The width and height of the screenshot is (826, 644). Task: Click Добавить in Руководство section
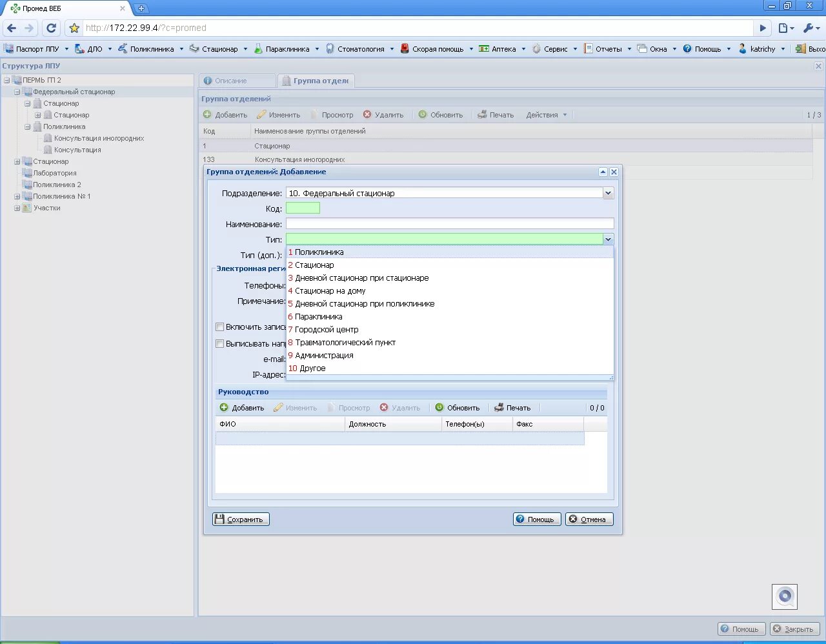(242, 408)
